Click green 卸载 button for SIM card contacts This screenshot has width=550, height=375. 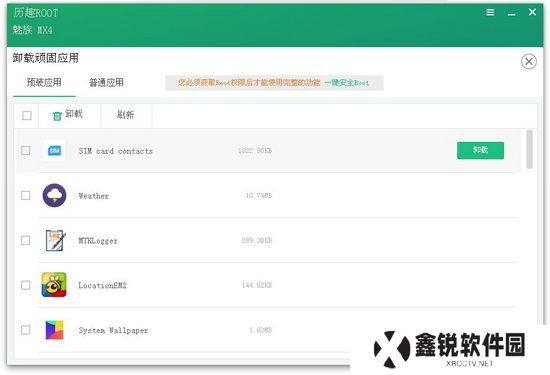pos(481,150)
